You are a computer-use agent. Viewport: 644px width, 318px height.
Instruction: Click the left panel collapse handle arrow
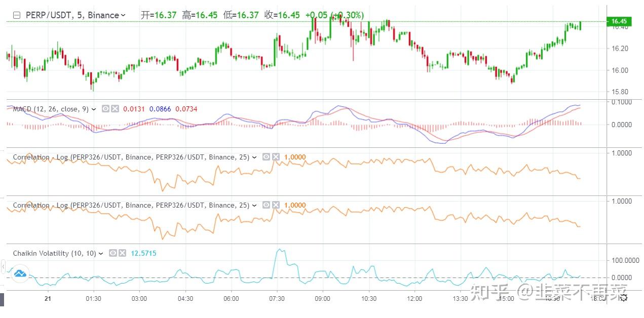(3, 266)
